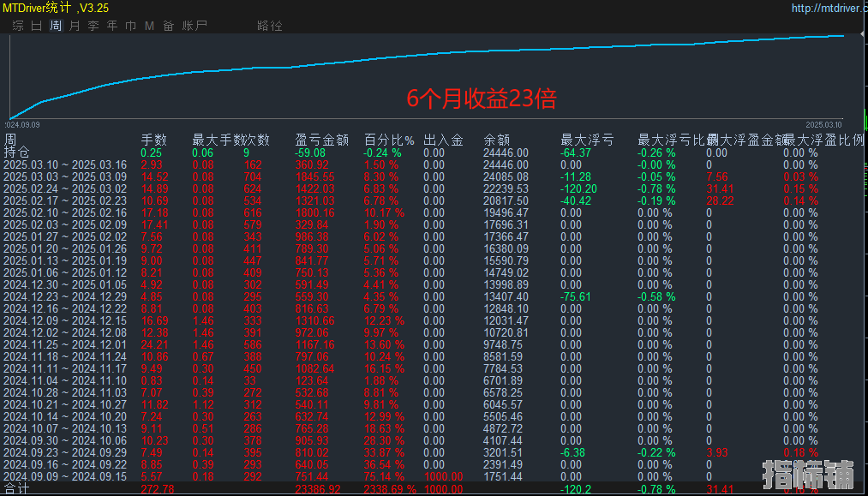Screen dimensions: 868x496
Task: Click the 合计 totals row label
Action: click(x=16, y=489)
